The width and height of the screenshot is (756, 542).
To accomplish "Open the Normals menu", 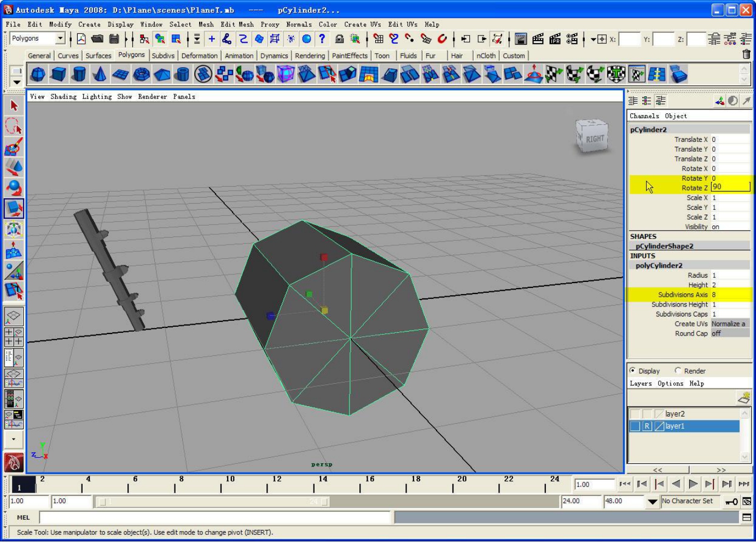I will [x=299, y=25].
